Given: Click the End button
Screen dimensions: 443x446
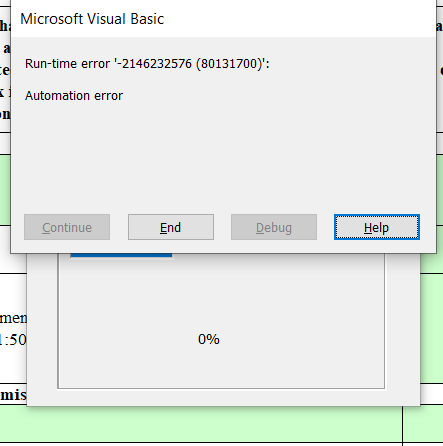Looking at the screenshot, I should click(x=171, y=227).
